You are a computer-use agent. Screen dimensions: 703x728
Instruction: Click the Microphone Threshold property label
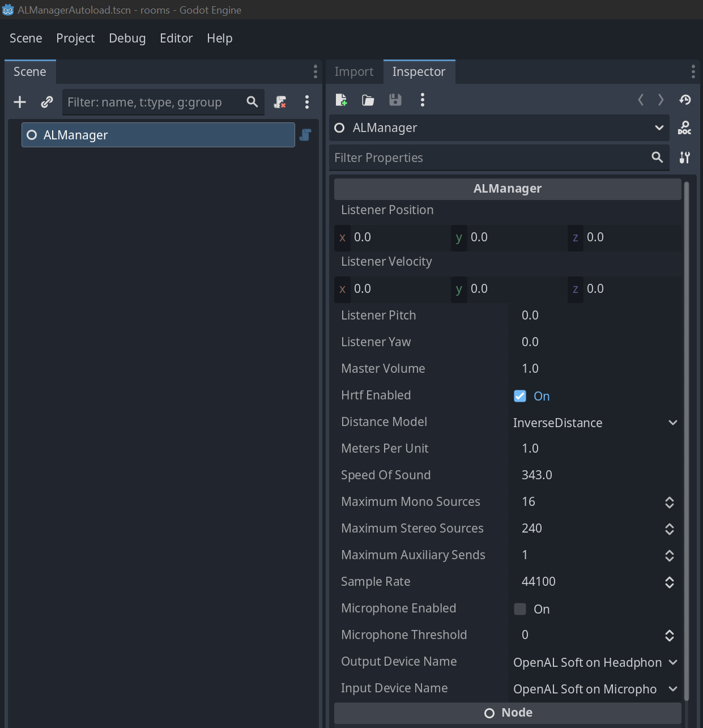coord(404,635)
